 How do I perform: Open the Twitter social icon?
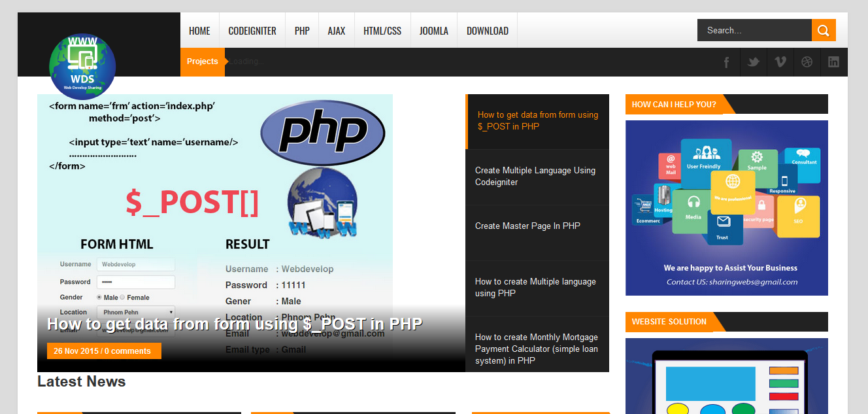753,62
